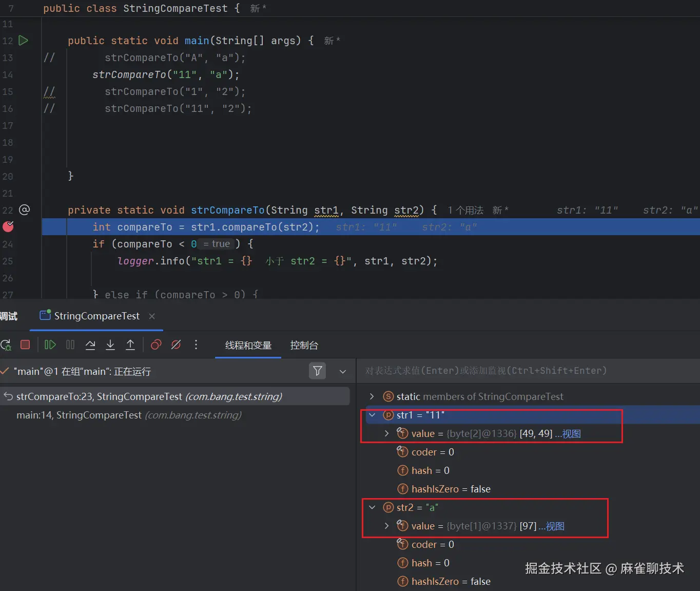Click the breakpoint icon on compareTo line

pyautogui.click(x=8, y=226)
